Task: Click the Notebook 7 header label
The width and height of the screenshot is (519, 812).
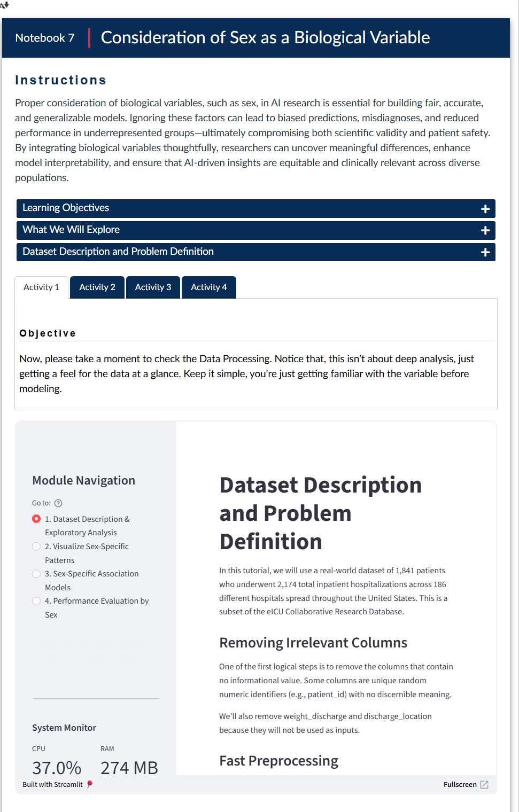Action: 45,38
